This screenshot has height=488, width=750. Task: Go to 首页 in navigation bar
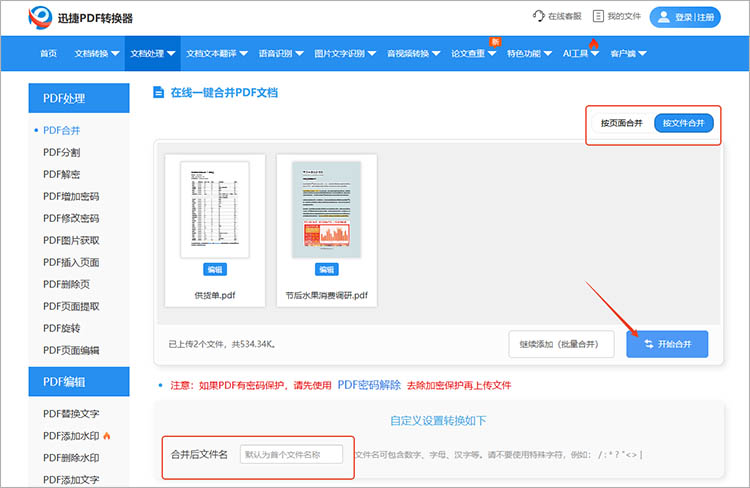pos(48,54)
